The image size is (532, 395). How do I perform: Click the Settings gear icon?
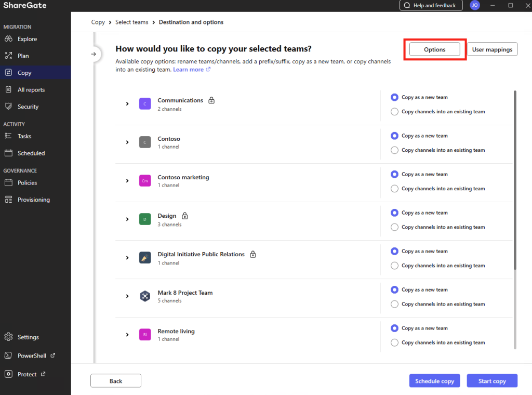pos(8,337)
